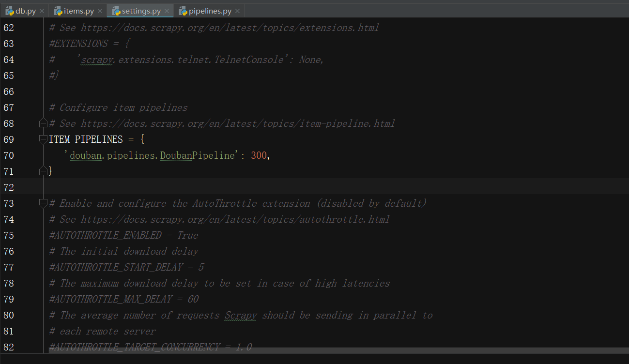The image size is (629, 364).
Task: Switch to the items.py tab
Action: point(79,11)
